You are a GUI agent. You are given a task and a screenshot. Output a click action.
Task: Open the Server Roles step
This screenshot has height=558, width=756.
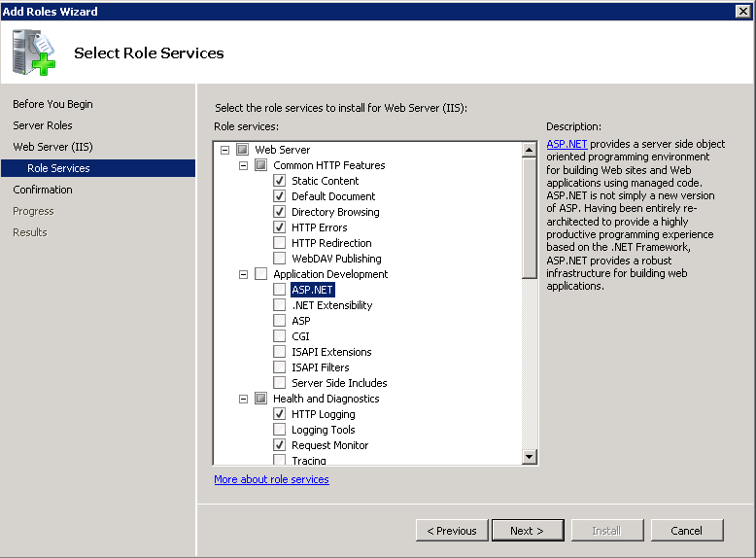(43, 125)
